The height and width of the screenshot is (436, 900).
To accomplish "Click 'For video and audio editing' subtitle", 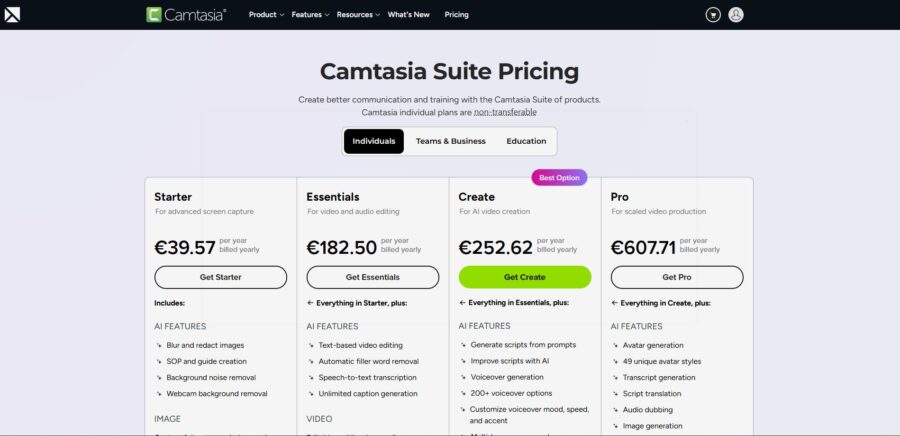I will (353, 212).
